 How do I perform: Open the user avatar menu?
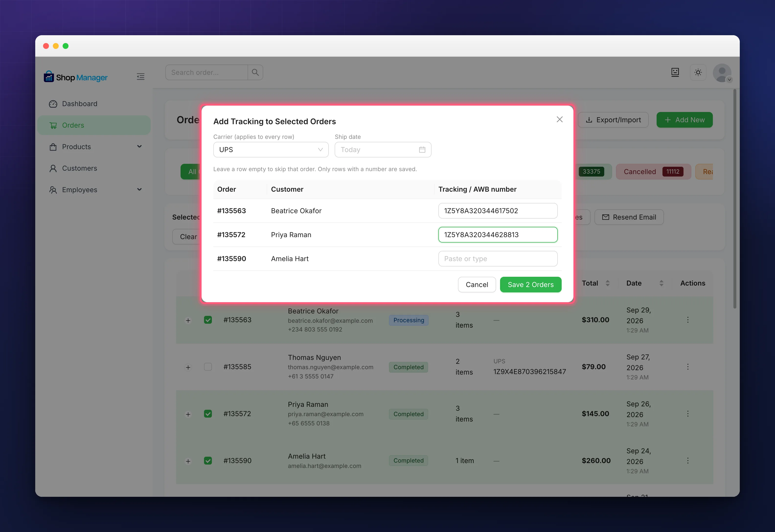[x=722, y=73]
